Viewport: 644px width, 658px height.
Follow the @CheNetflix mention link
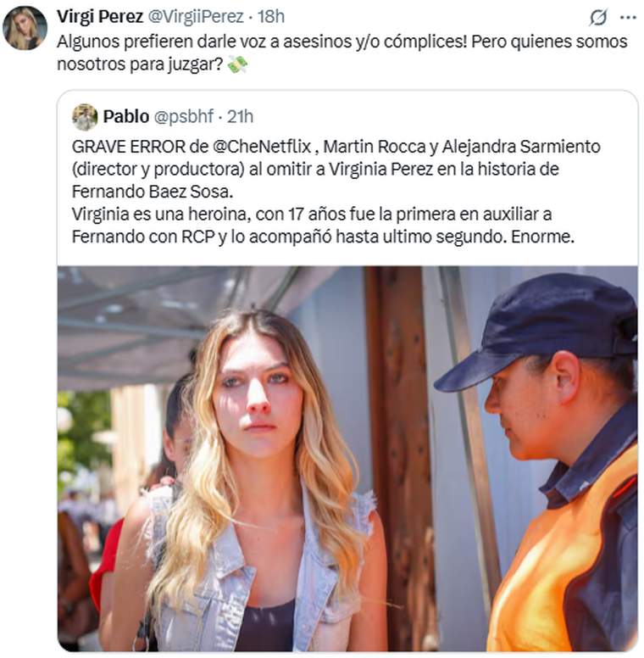coord(262,147)
